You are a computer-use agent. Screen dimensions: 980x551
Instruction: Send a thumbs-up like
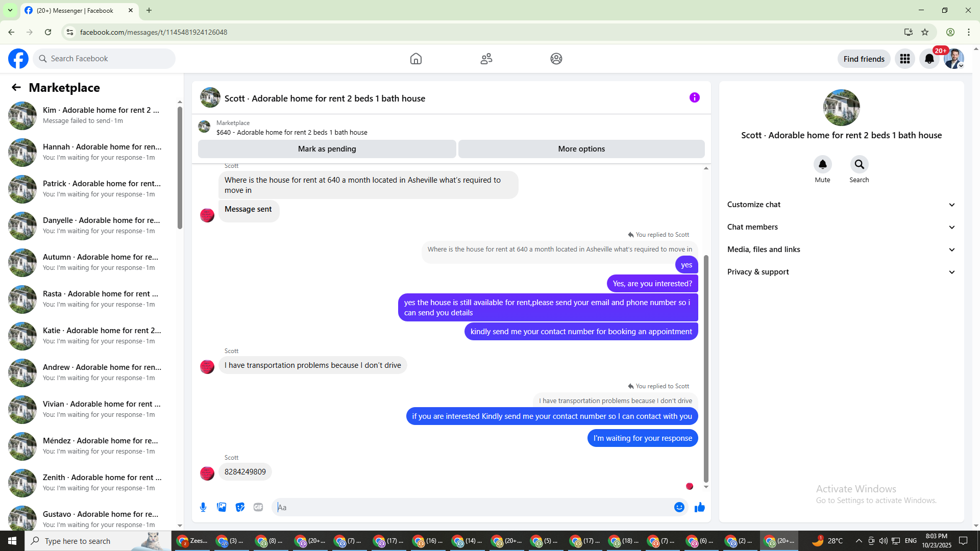pyautogui.click(x=700, y=507)
